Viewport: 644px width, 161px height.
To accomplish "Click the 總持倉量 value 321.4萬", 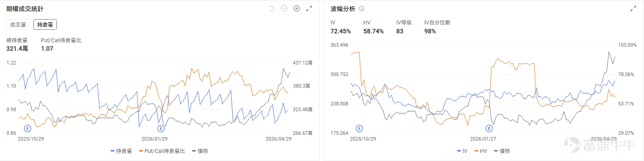I will click(17, 48).
